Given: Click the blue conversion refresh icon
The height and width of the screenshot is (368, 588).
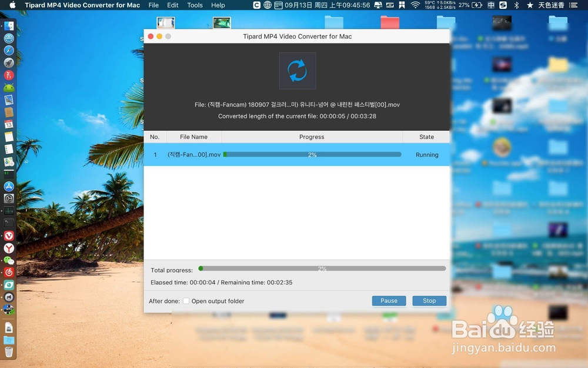Looking at the screenshot, I should coord(298,70).
